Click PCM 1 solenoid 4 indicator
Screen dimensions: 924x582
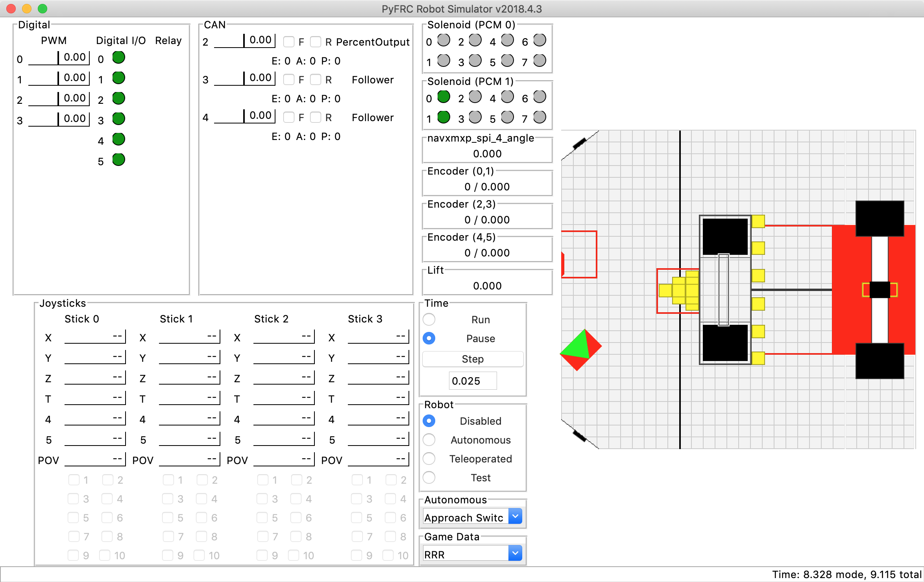508,97
